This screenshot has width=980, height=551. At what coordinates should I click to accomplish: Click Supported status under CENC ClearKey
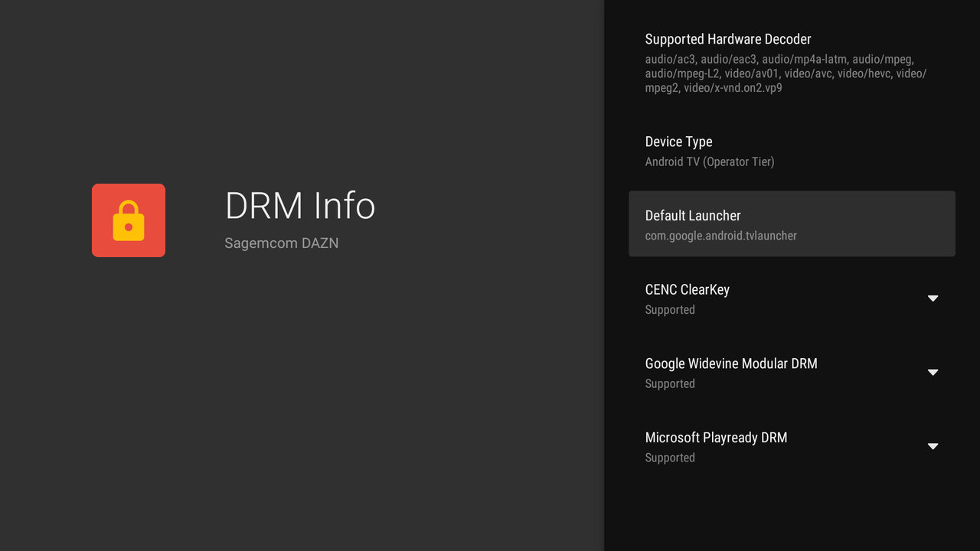[x=670, y=310]
